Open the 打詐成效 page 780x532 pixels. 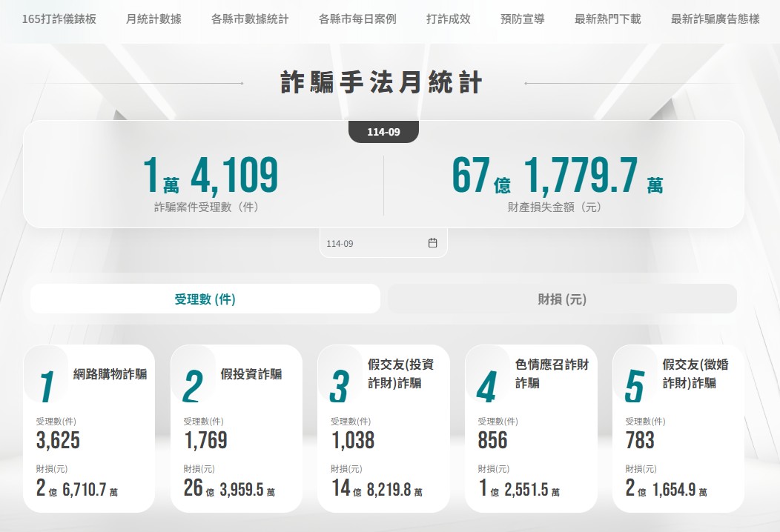pos(449,19)
